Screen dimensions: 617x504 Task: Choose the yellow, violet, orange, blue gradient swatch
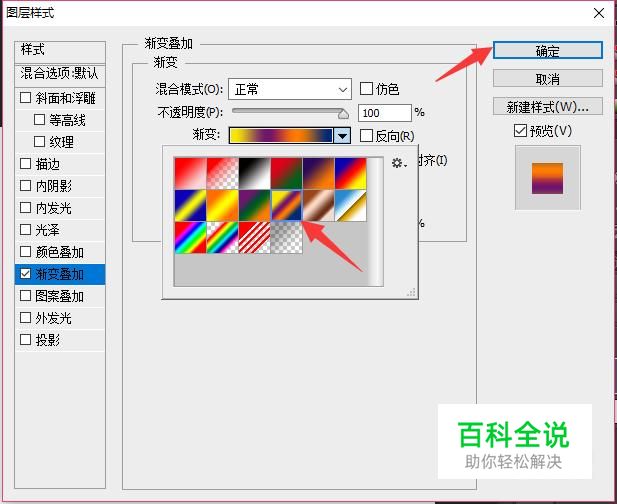click(x=286, y=205)
